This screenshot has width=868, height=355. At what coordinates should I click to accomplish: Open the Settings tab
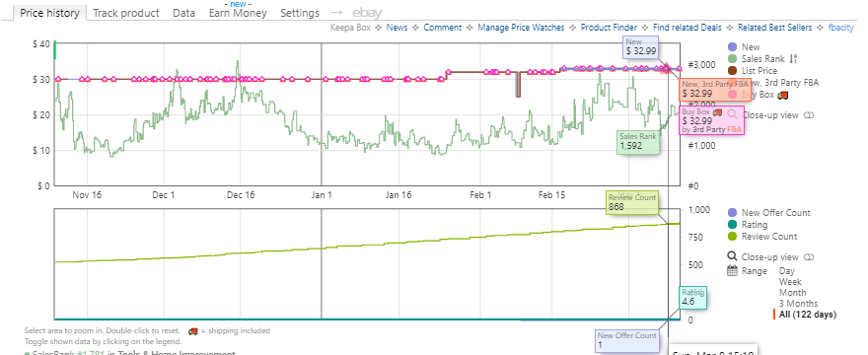(300, 12)
